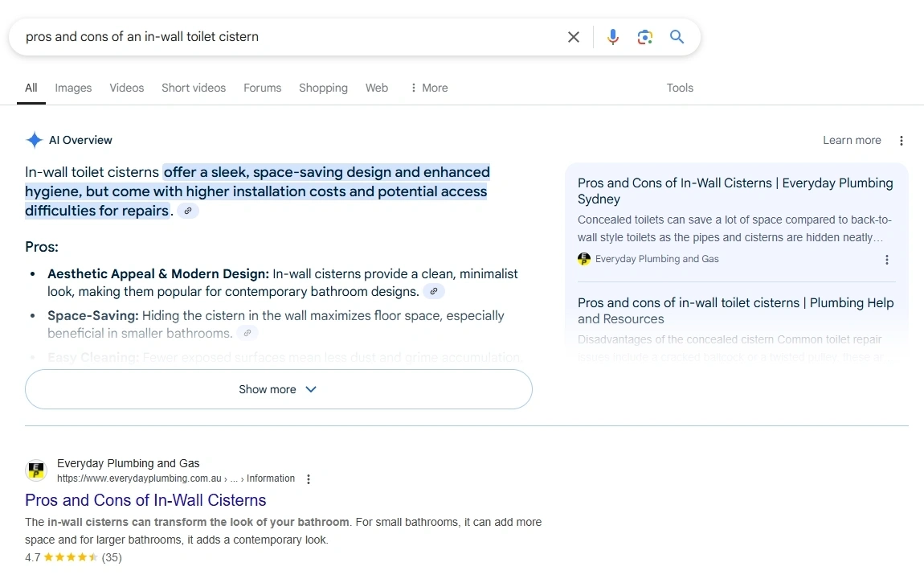Viewport: 924px width, 579px height.
Task: Click Everyday Plumbing and Gas favicon in source card
Action: [584, 259]
